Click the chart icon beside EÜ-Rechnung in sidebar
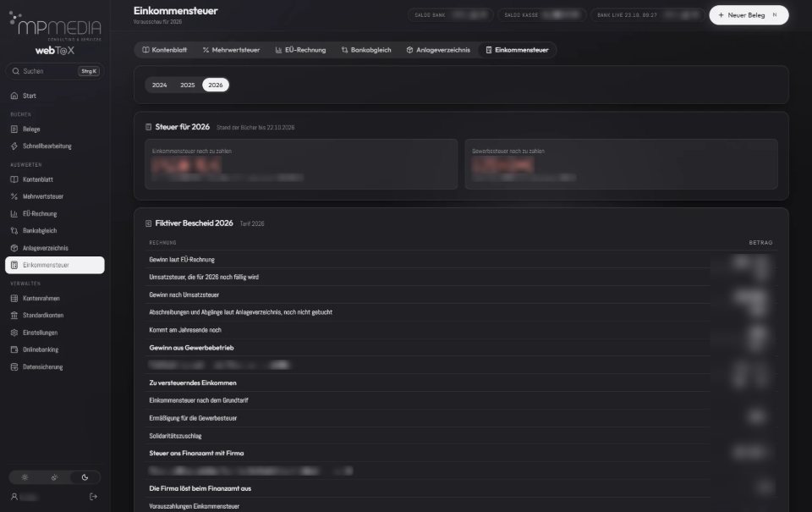 (x=14, y=213)
